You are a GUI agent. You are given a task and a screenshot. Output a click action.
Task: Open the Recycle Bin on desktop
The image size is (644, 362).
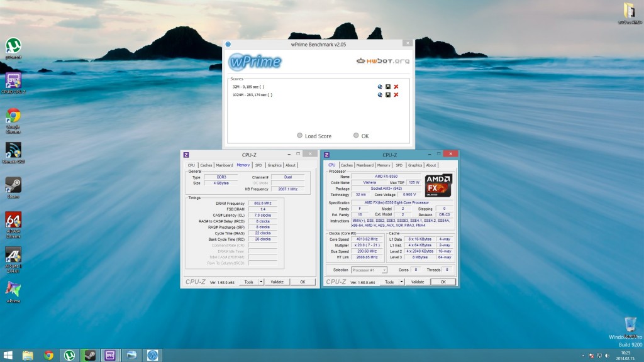click(x=630, y=327)
